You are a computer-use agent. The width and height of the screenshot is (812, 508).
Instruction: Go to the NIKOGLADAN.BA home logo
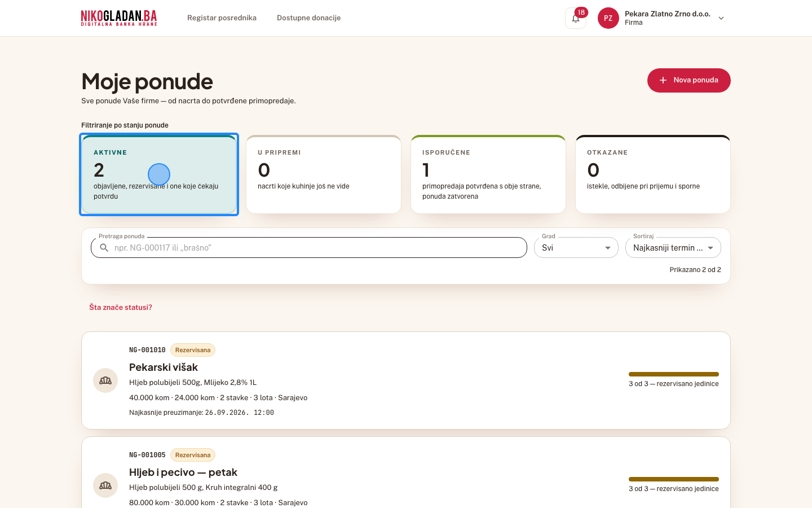(119, 18)
